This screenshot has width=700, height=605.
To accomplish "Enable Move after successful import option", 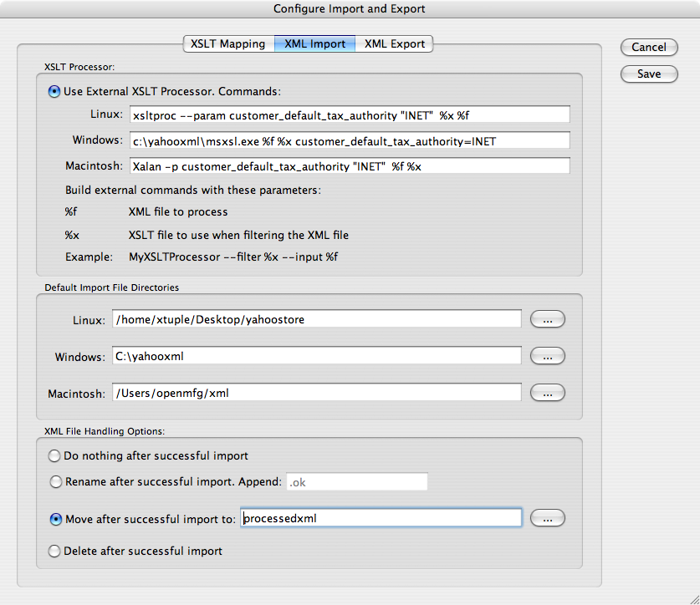I will click(55, 519).
